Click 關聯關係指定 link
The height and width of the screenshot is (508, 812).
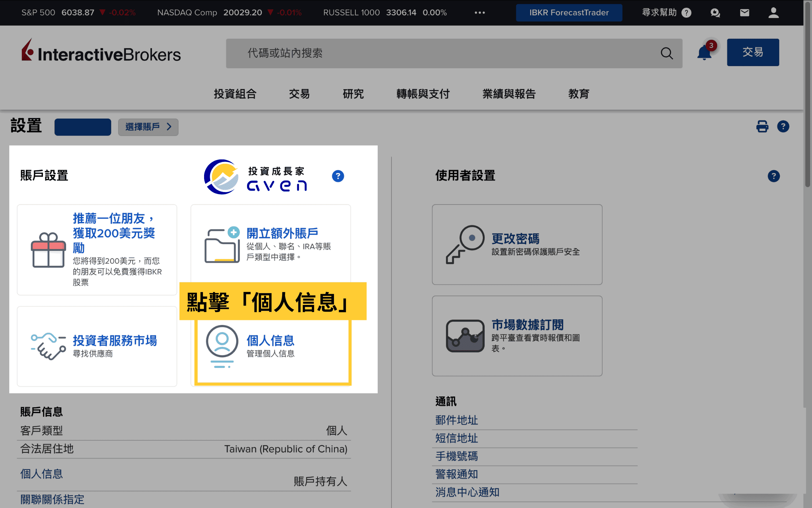(52, 499)
